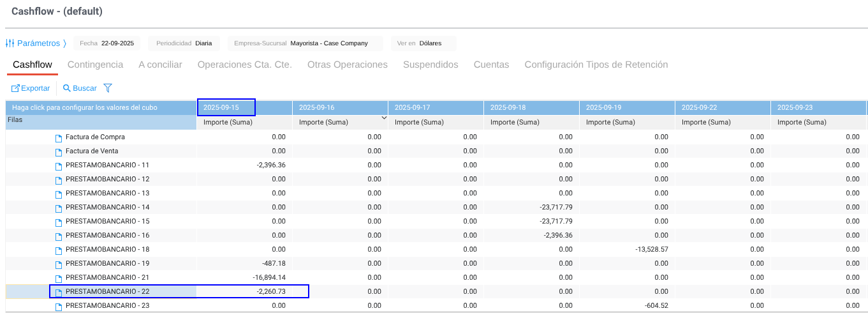Viewport: 868px width, 313px height.
Task: Select the PRESTAMOBANCARIO - 18 row label
Action: pyautogui.click(x=107, y=249)
